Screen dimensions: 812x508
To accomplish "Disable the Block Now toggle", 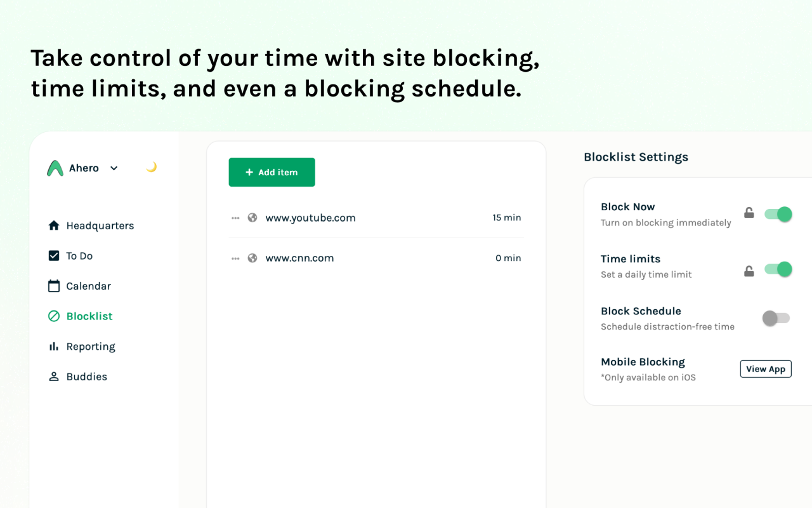I will tap(778, 214).
